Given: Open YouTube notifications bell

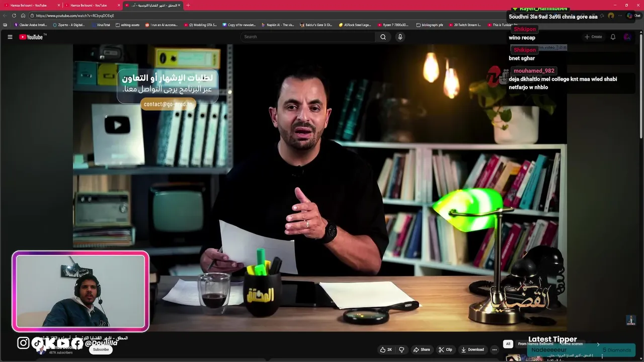Looking at the screenshot, I should [613, 37].
